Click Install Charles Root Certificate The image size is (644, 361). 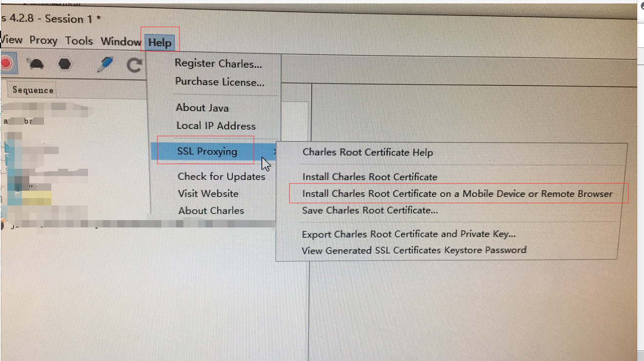point(370,177)
